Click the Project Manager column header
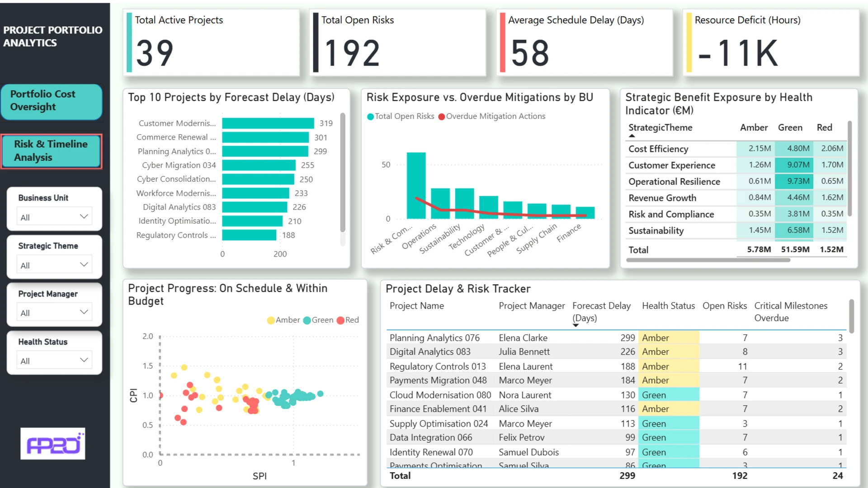868x488 pixels. pos(532,306)
